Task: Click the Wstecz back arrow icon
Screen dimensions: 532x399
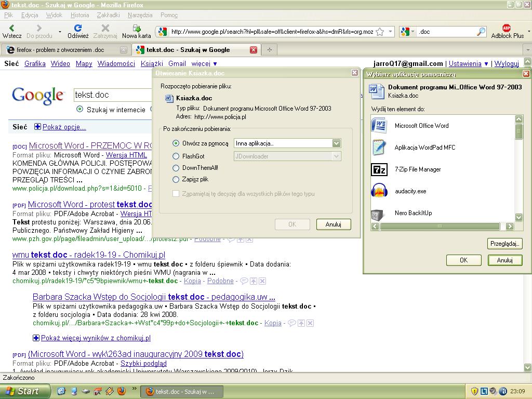Action: (11, 28)
